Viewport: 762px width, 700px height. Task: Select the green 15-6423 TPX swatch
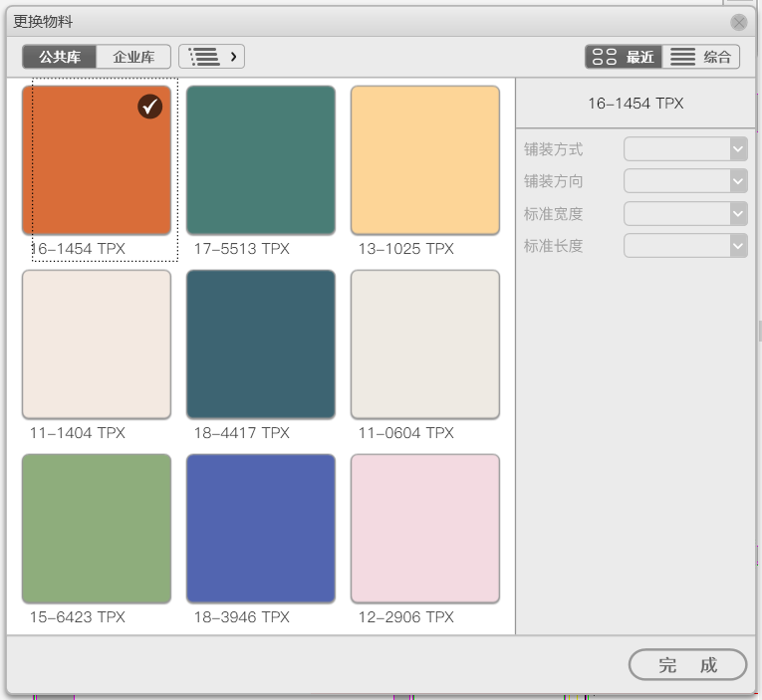(97, 529)
